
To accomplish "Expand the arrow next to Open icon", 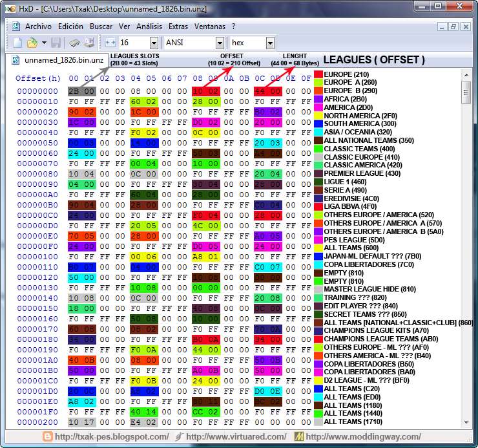I will coord(44,43).
